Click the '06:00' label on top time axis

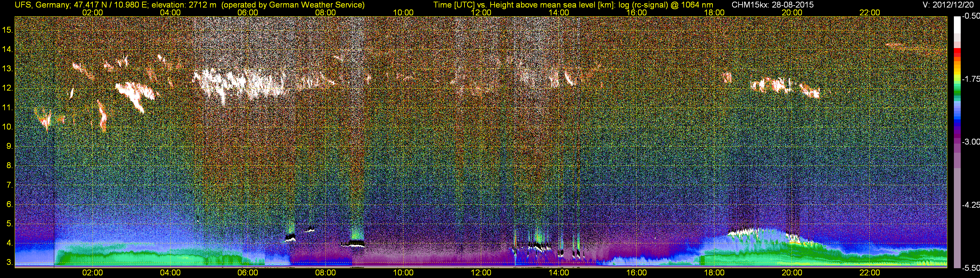(248, 12)
